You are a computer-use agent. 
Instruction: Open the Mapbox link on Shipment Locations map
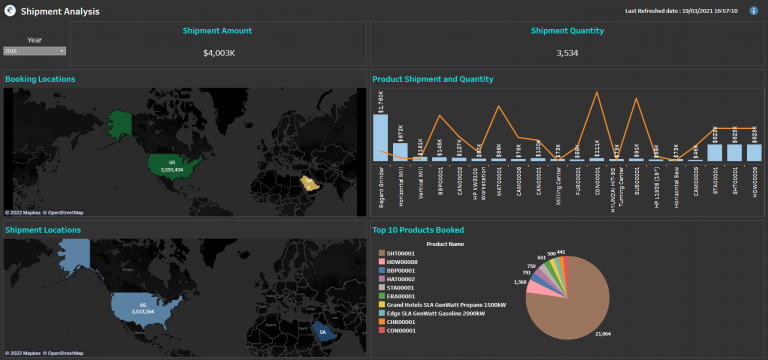(x=22, y=353)
